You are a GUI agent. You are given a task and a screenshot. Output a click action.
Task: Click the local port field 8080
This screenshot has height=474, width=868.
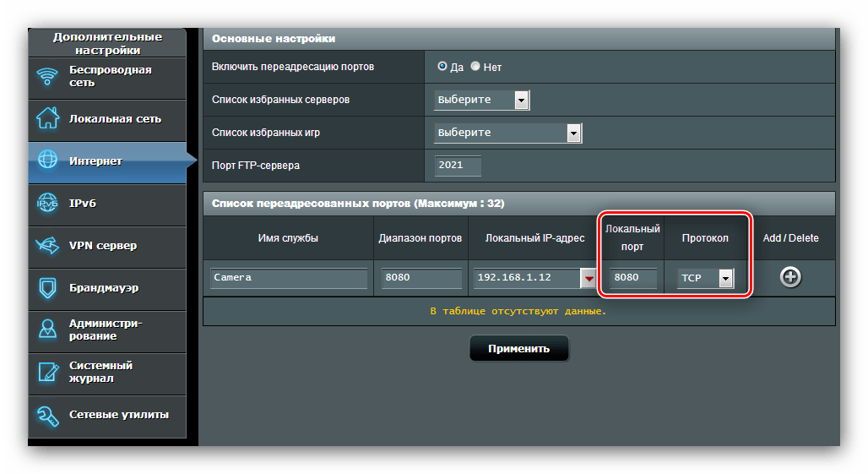point(633,277)
